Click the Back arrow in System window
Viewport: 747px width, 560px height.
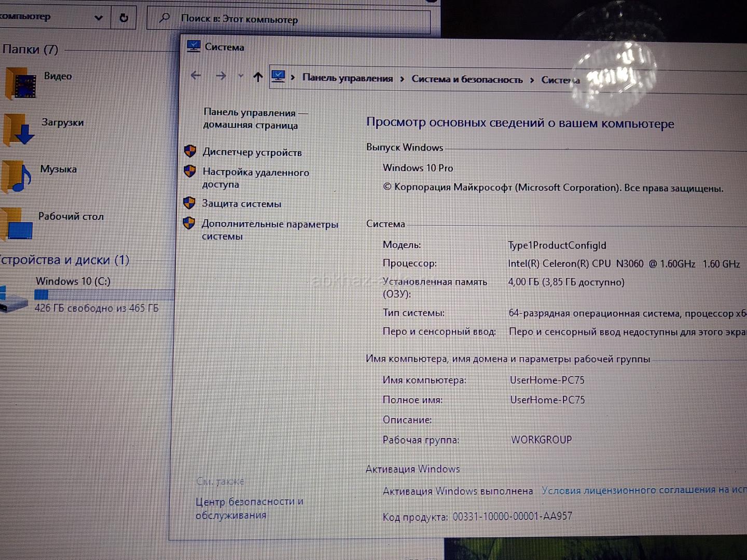(196, 75)
